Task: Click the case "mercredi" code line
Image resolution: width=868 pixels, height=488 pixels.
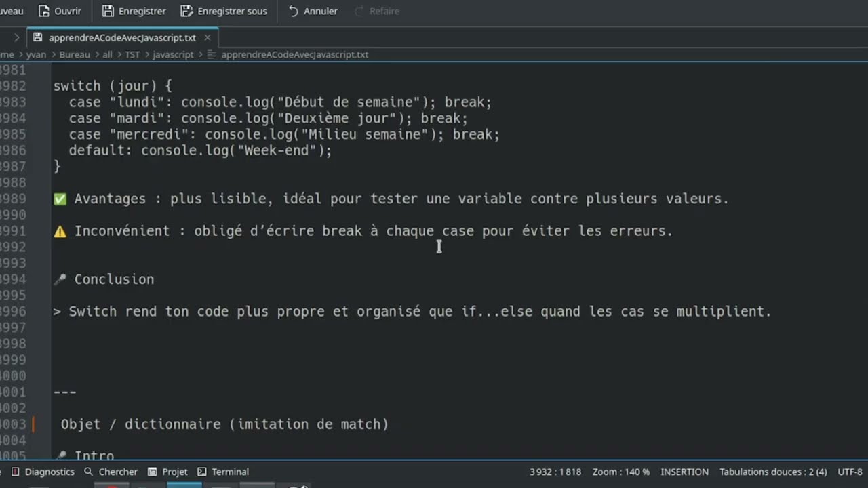Action: [x=284, y=135]
